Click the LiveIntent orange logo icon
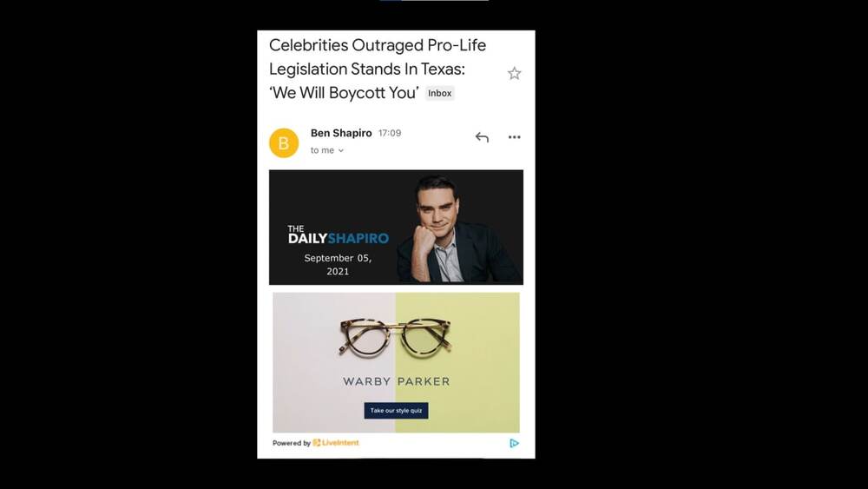The image size is (868, 489). click(x=317, y=442)
